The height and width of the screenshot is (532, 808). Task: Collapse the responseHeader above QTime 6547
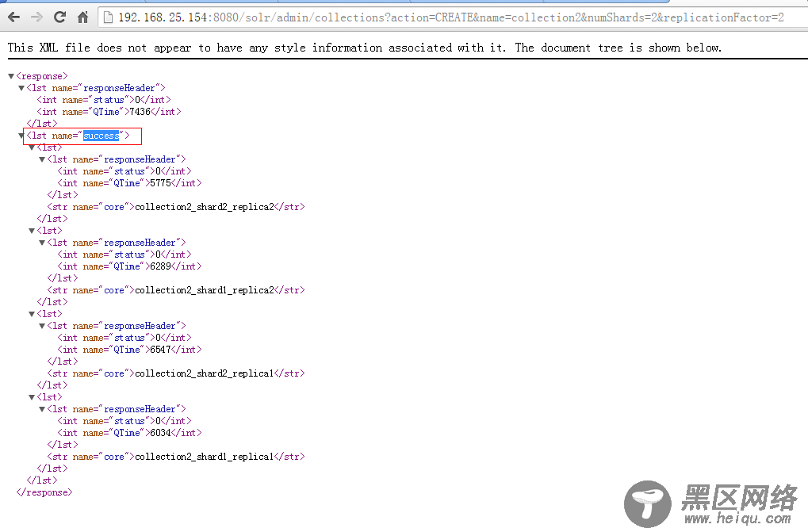point(42,326)
